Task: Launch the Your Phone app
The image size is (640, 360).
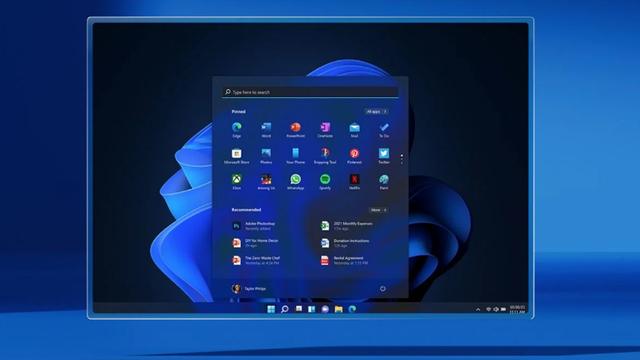Action: coord(296,156)
